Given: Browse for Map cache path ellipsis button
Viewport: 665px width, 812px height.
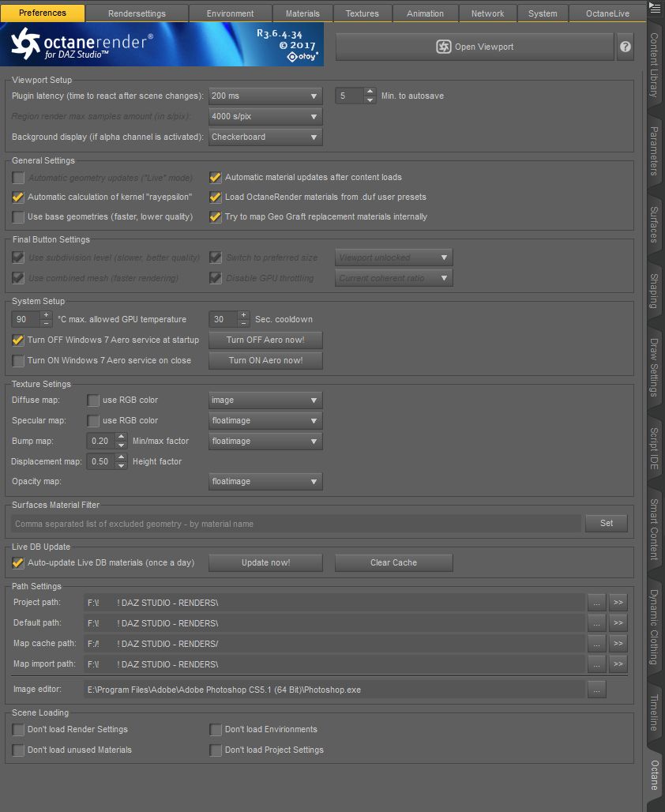Looking at the screenshot, I should pos(596,644).
